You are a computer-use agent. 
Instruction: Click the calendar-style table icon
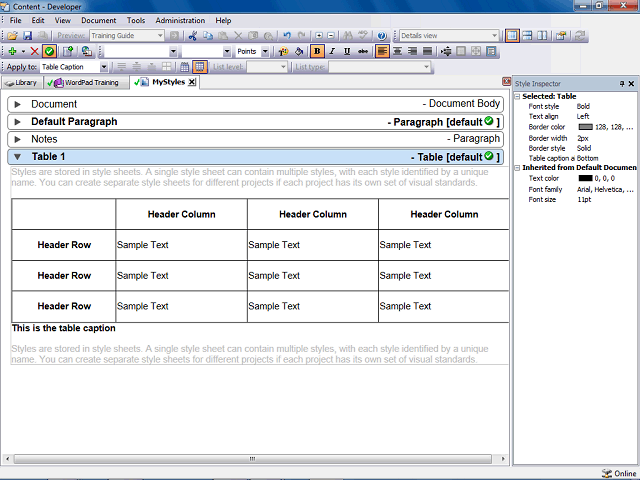[184, 67]
